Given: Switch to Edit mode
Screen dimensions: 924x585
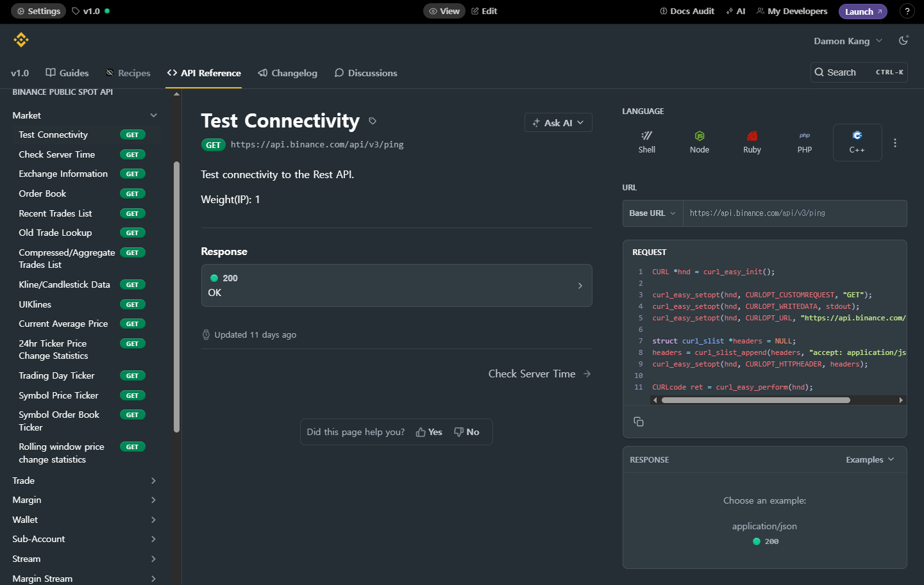Looking at the screenshot, I should click(484, 11).
